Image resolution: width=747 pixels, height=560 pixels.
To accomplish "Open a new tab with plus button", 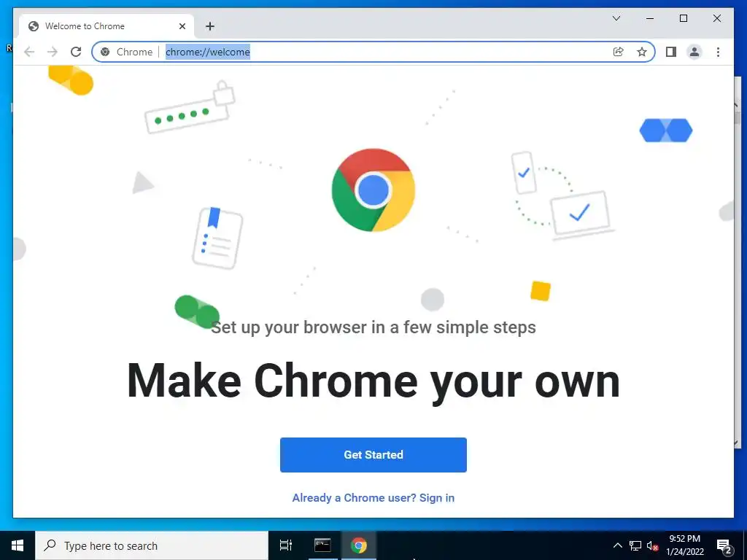I will (x=210, y=26).
